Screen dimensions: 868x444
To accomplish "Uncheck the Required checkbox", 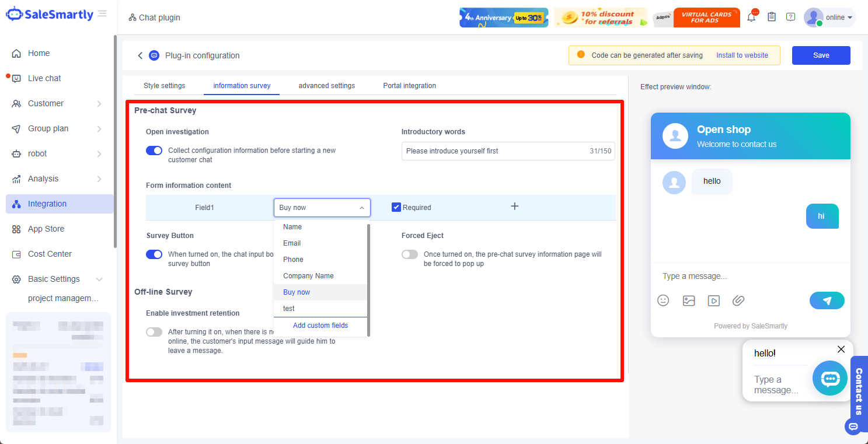I will tap(396, 207).
